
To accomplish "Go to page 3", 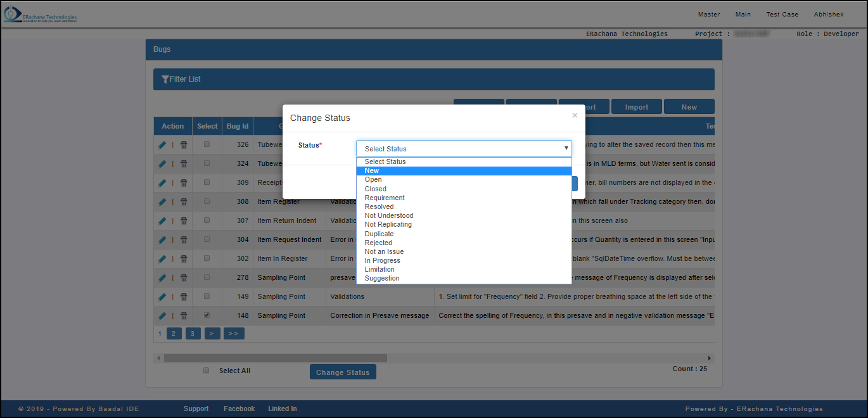I will (193, 333).
